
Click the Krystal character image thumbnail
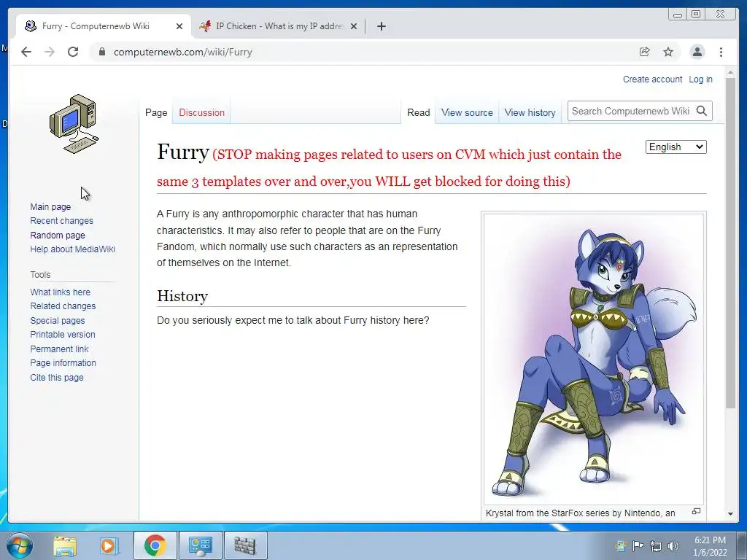[x=594, y=359]
